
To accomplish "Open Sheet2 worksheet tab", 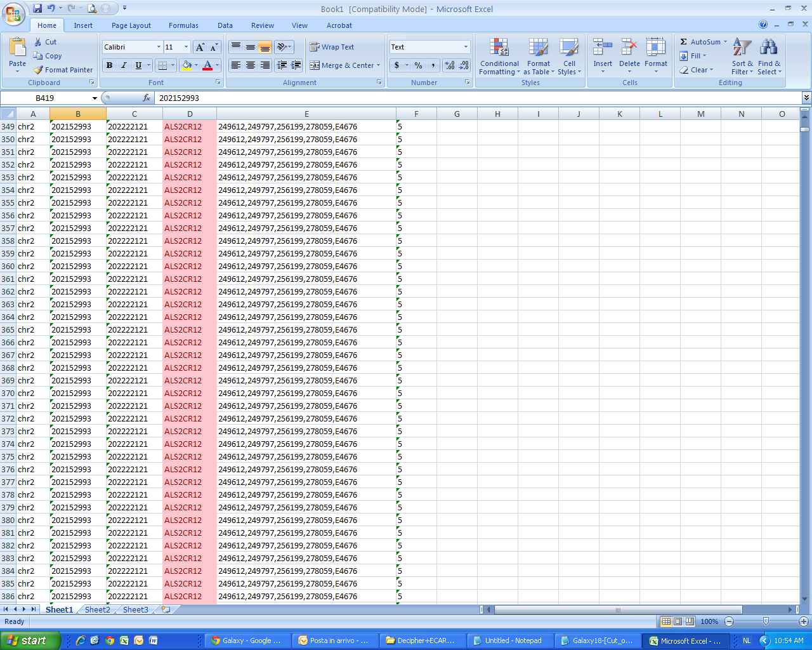I will coord(97,609).
